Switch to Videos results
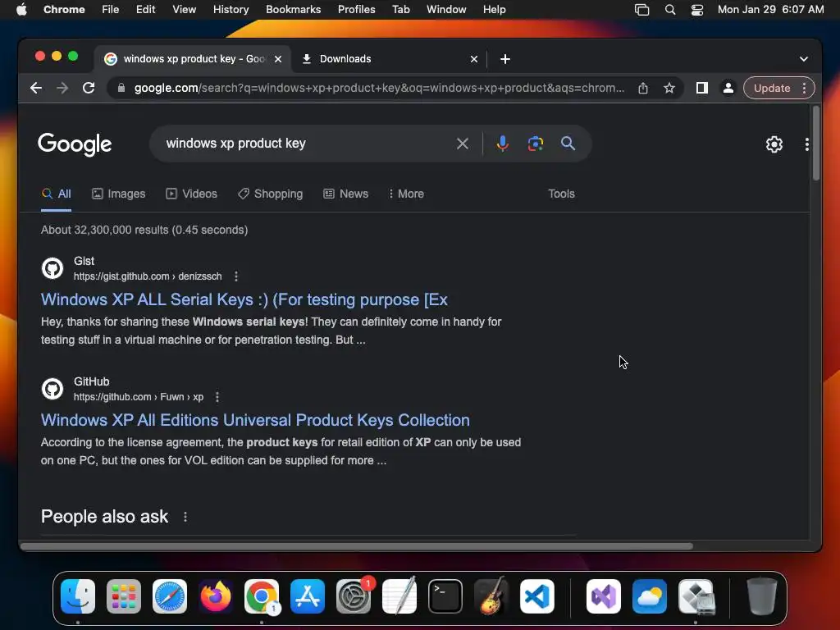Image resolution: width=840 pixels, height=630 pixels. tap(191, 194)
